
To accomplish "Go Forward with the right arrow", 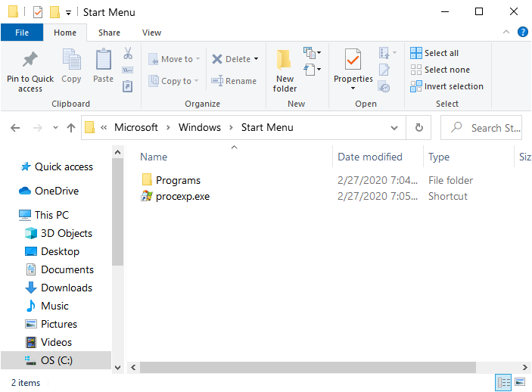I will [x=37, y=128].
